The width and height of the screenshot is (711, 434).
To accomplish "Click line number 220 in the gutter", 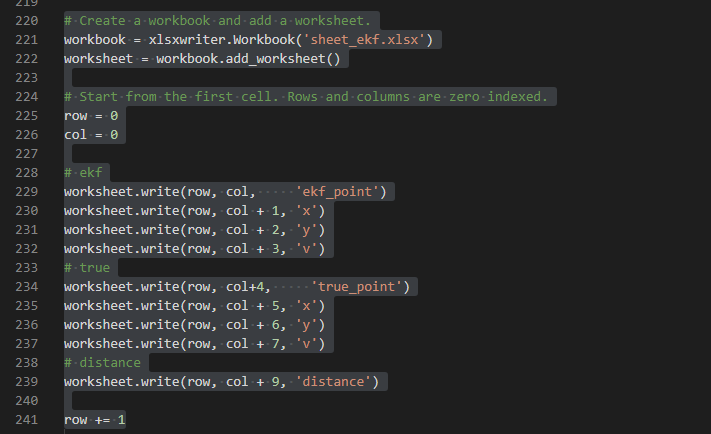I will (27, 21).
